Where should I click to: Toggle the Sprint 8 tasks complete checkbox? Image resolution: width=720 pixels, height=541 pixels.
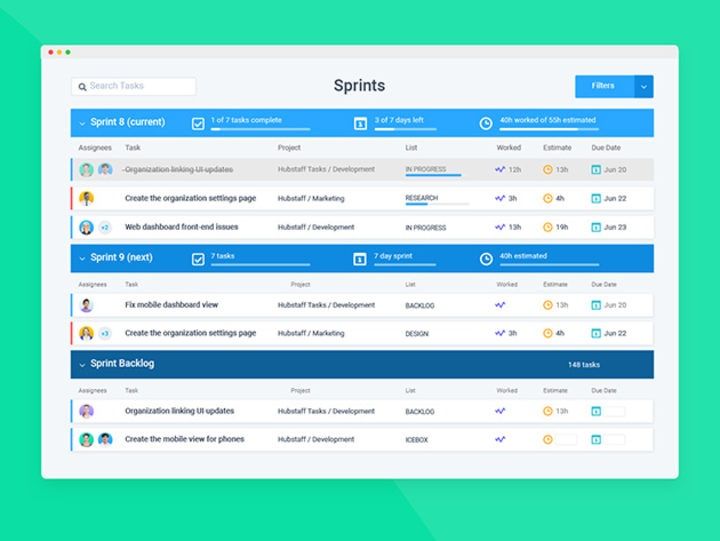pos(198,124)
